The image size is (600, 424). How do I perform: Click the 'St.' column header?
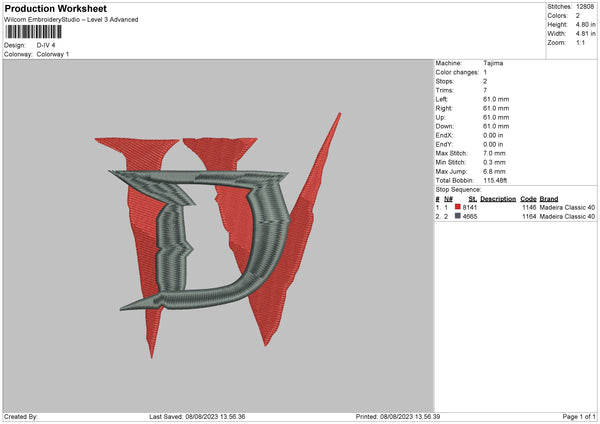pyautogui.click(x=473, y=199)
